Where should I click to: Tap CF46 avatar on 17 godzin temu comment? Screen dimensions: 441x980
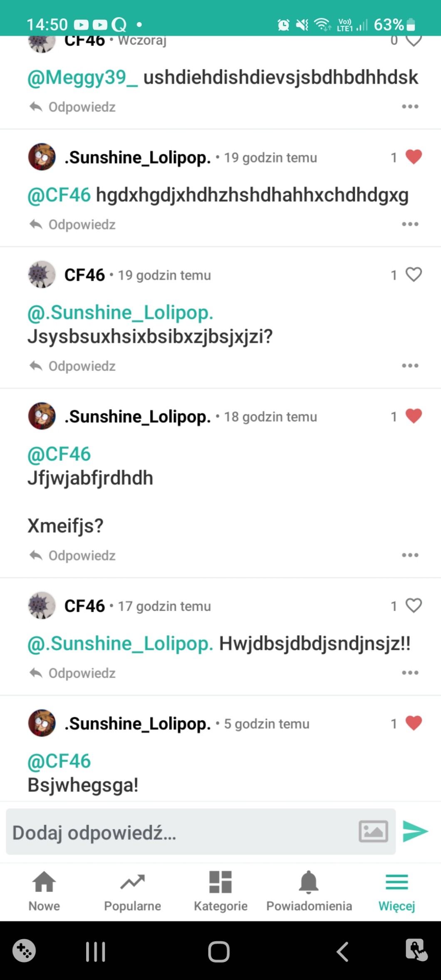(42, 605)
